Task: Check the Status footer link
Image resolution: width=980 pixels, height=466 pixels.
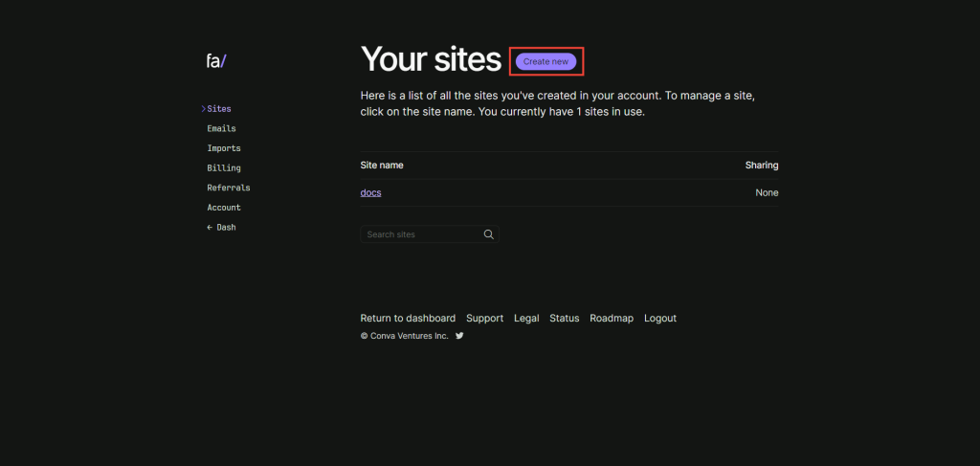Action: pos(564,318)
